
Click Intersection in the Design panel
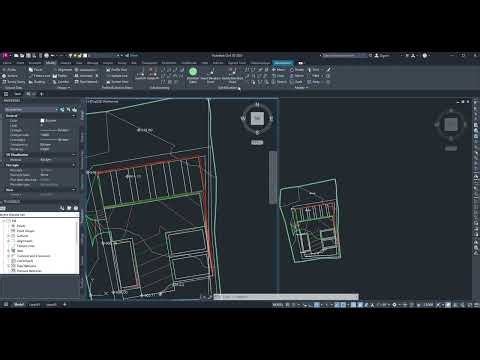pyautogui.click(x=85, y=70)
